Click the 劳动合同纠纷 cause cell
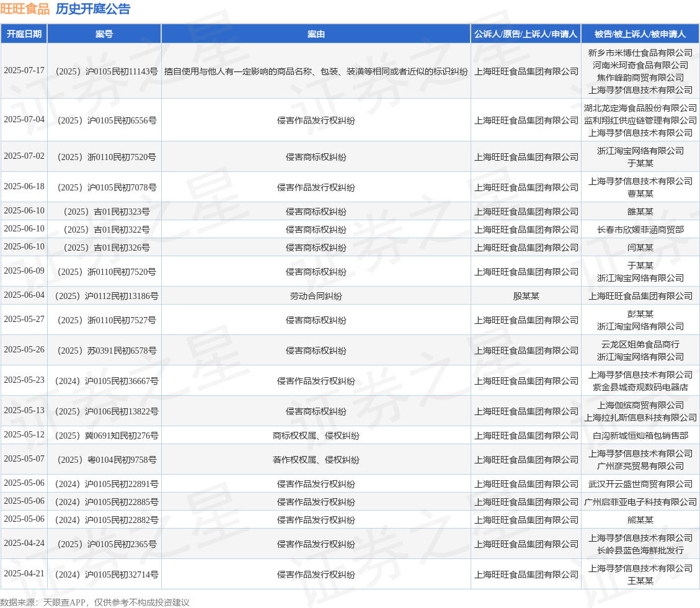 [x=316, y=296]
